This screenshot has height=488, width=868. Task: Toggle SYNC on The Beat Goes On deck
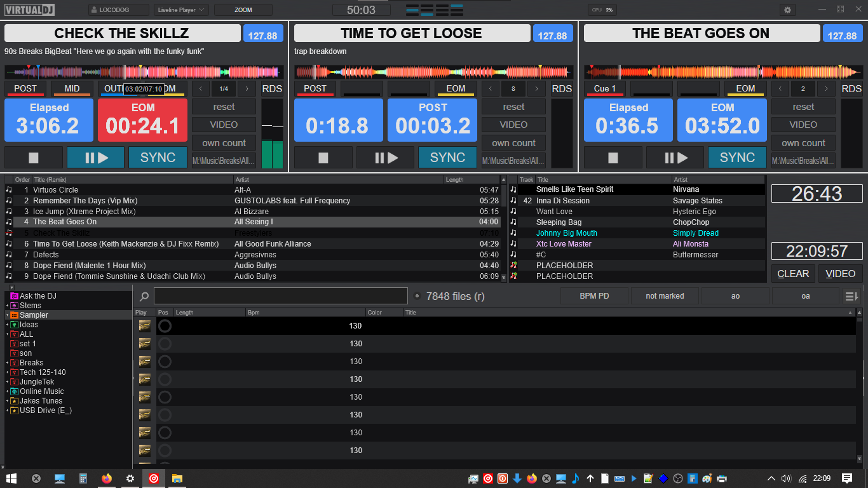(737, 158)
